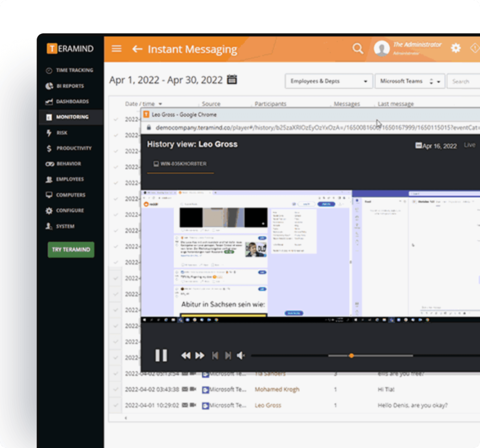Go back using the arrow beside Instant Messaging
480x448 pixels.
pyautogui.click(x=137, y=49)
